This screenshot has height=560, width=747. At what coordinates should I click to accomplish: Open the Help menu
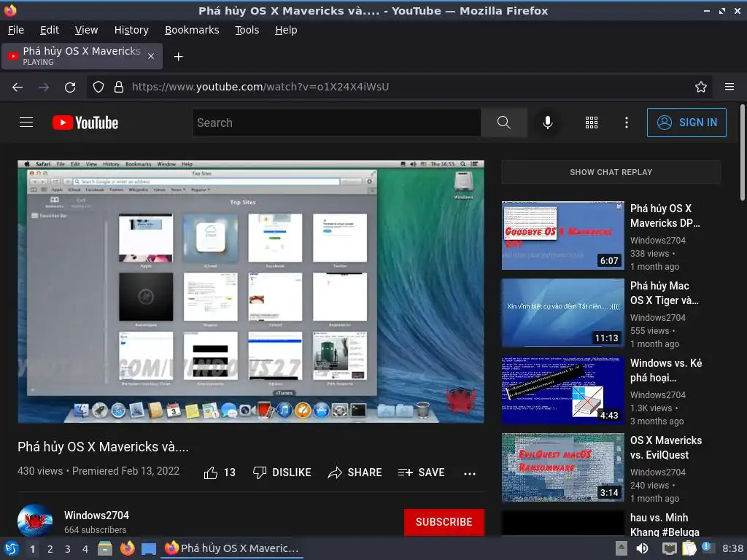coord(286,30)
